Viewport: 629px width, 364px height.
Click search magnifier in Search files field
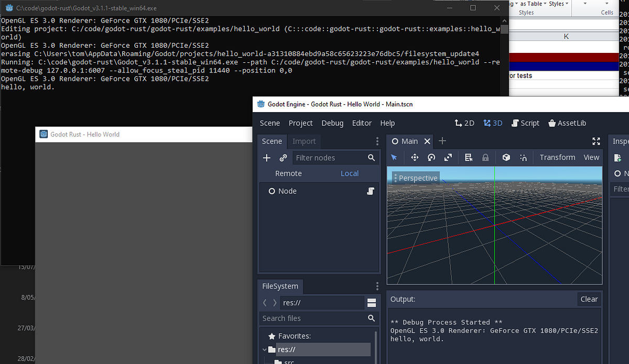click(372, 318)
